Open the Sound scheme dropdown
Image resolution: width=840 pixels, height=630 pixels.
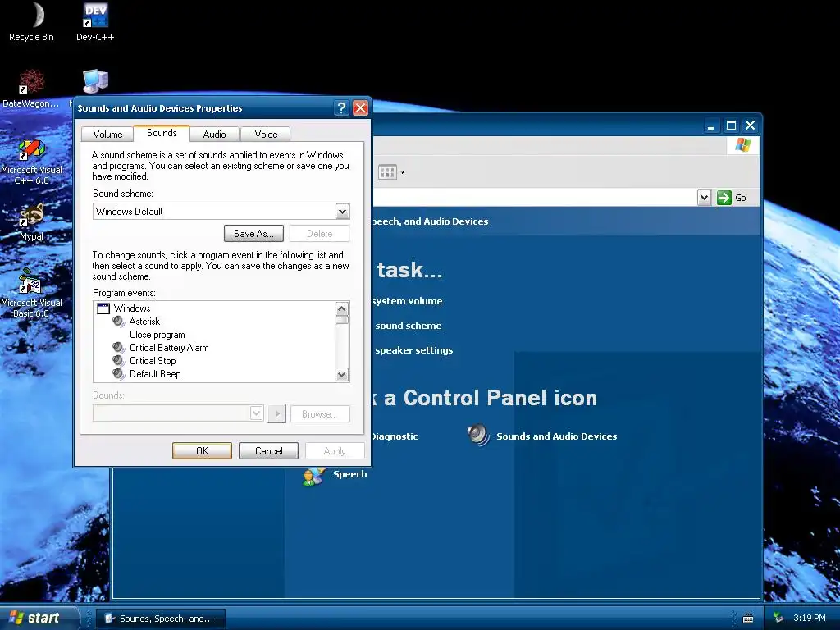(342, 212)
